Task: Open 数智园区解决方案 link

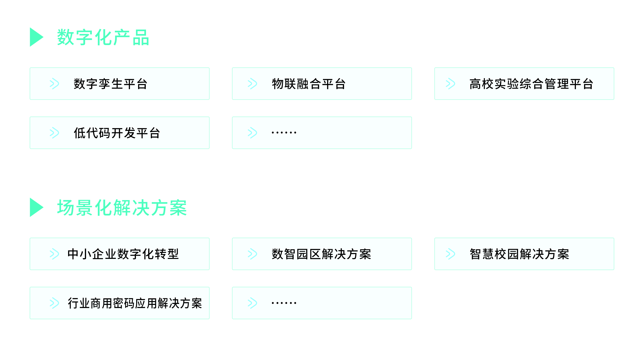Action: pos(322,254)
